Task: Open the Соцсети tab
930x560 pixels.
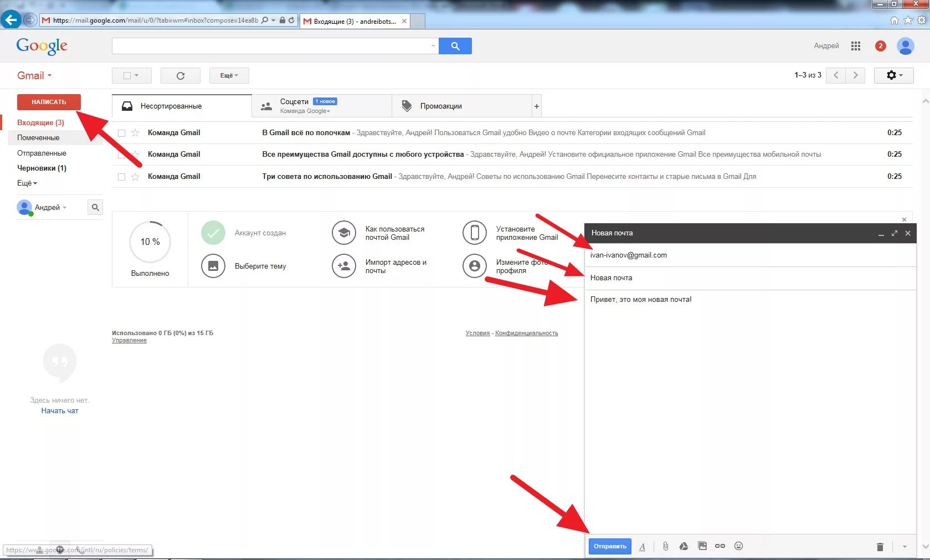Action: (322, 106)
